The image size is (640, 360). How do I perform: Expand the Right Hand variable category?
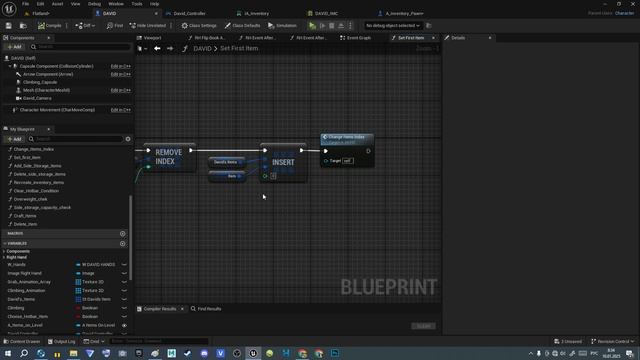click(x=4, y=258)
